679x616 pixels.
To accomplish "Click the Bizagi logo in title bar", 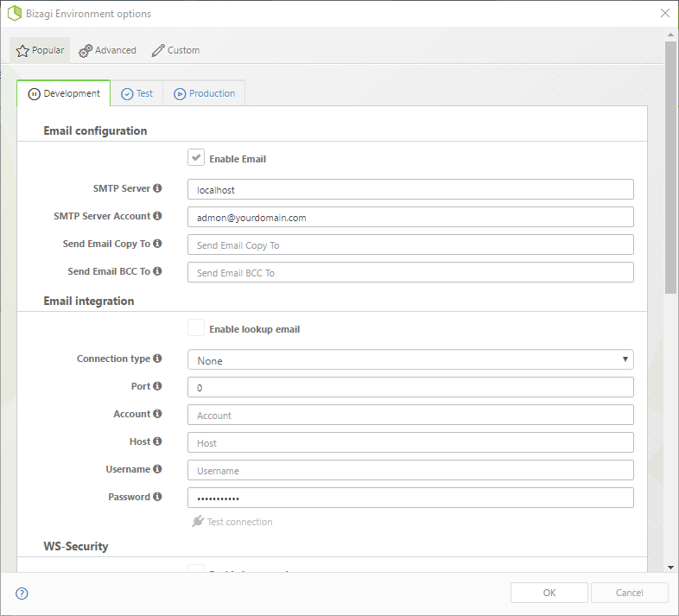I will [x=15, y=13].
